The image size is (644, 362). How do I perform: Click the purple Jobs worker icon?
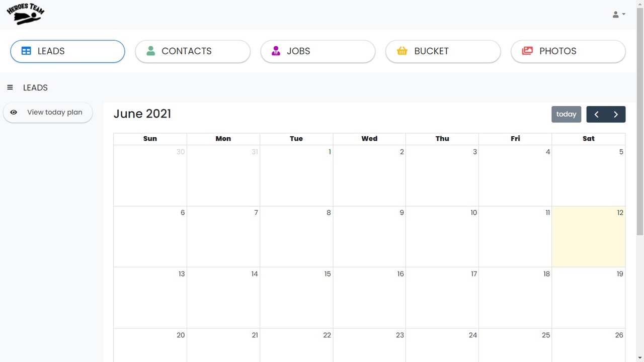tap(276, 51)
